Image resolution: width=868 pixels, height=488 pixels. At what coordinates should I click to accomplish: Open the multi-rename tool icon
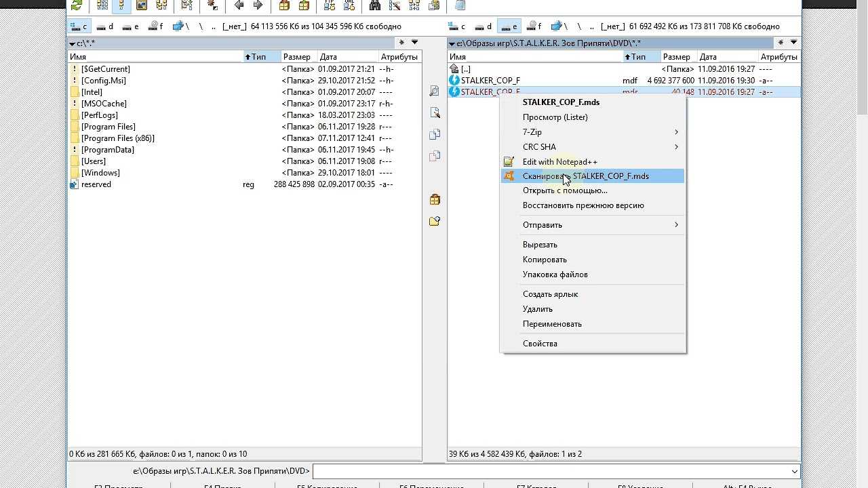pos(395,5)
